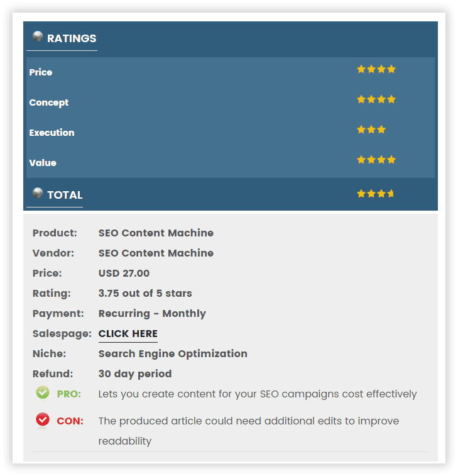The image size is (458, 476).
Task: Click the Execution three-star rating
Action: (371, 130)
